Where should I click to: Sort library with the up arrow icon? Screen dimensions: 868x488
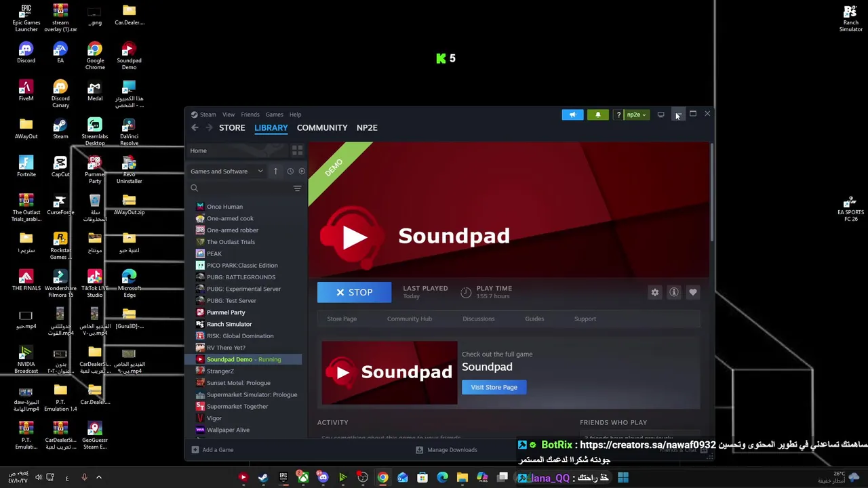(275, 171)
